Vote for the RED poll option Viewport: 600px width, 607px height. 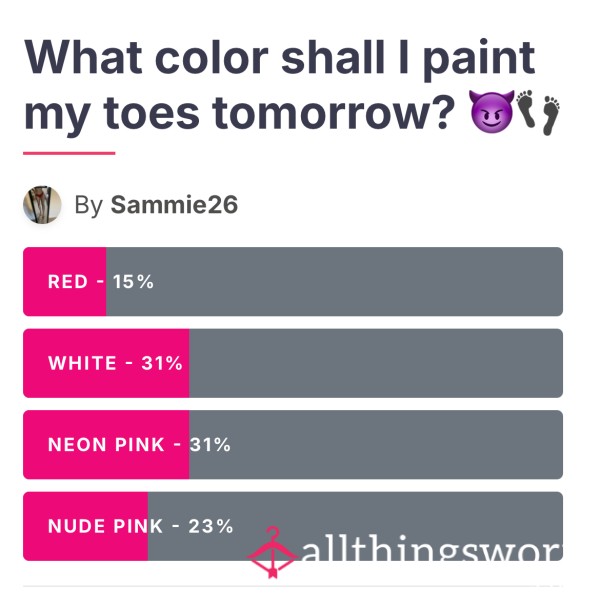click(x=293, y=281)
